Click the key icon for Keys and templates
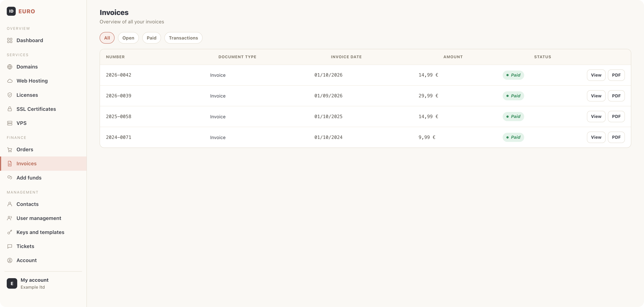 click(x=10, y=232)
